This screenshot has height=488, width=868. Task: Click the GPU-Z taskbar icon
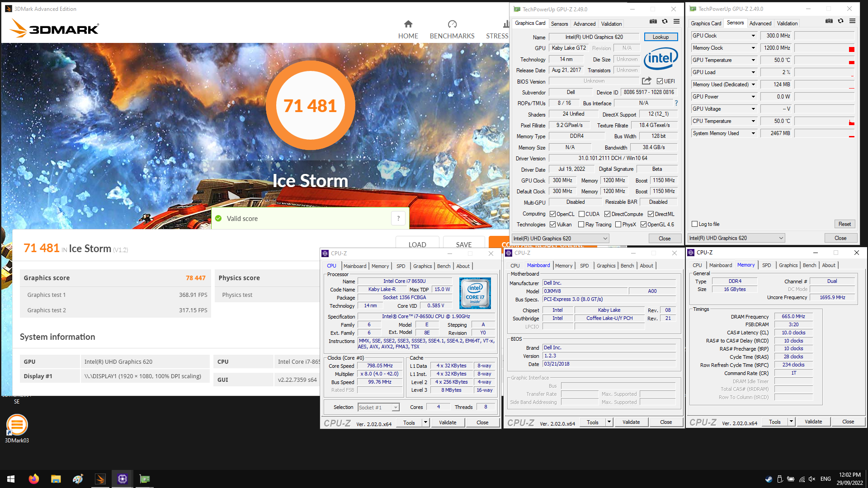pyautogui.click(x=144, y=479)
